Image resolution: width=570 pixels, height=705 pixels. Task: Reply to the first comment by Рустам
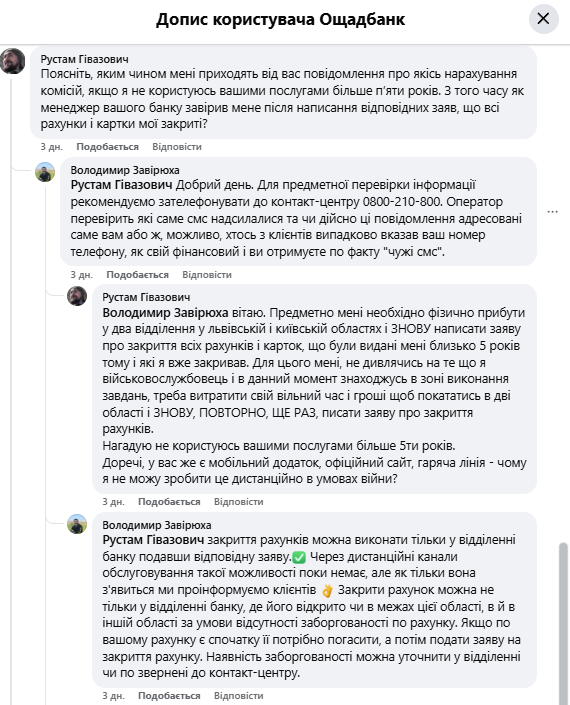coord(177,147)
